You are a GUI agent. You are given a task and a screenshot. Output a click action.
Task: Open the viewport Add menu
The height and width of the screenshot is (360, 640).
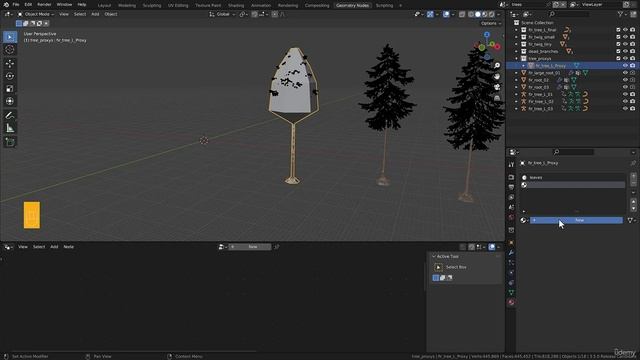tap(95, 14)
